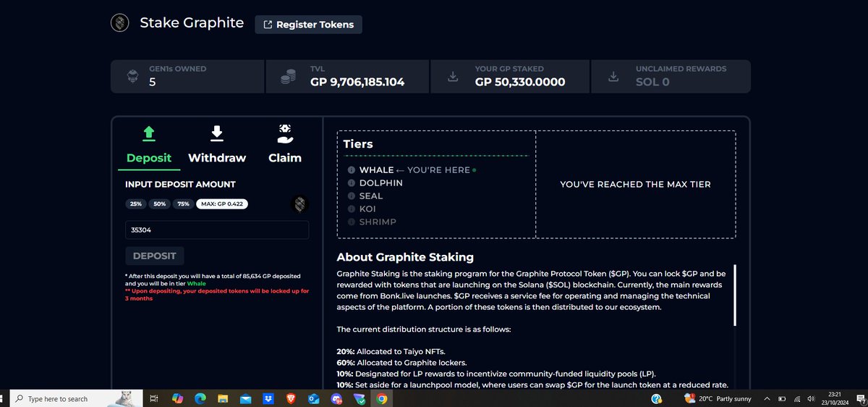Open Dropbox from the taskbar

click(268, 398)
